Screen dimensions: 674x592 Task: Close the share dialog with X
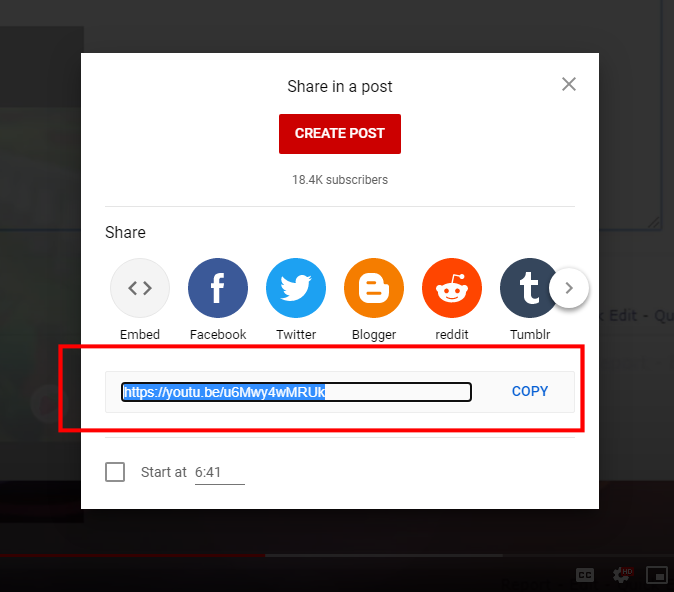coord(569,84)
